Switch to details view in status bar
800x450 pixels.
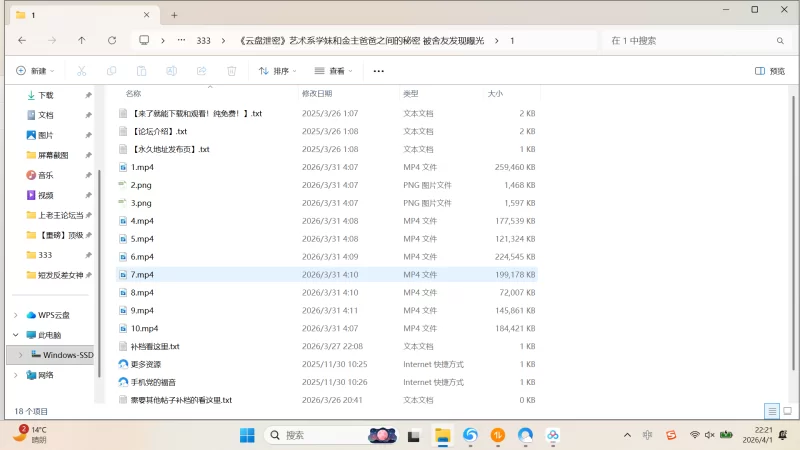(772, 411)
